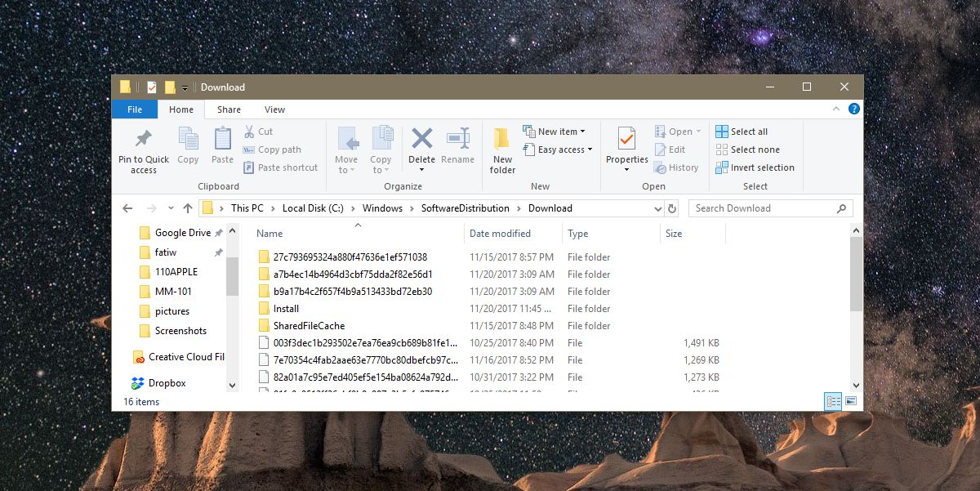Open the New folder tool
The width and height of the screenshot is (980, 491).
(501, 149)
